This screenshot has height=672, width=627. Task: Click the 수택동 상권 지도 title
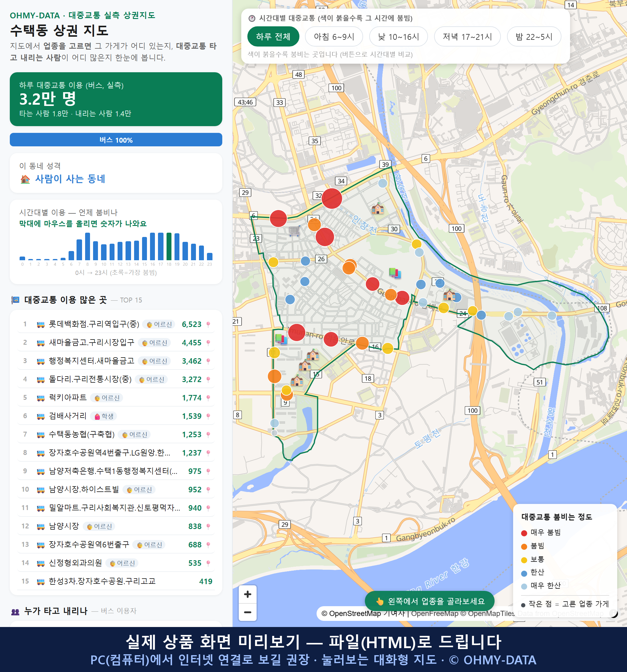[59, 30]
